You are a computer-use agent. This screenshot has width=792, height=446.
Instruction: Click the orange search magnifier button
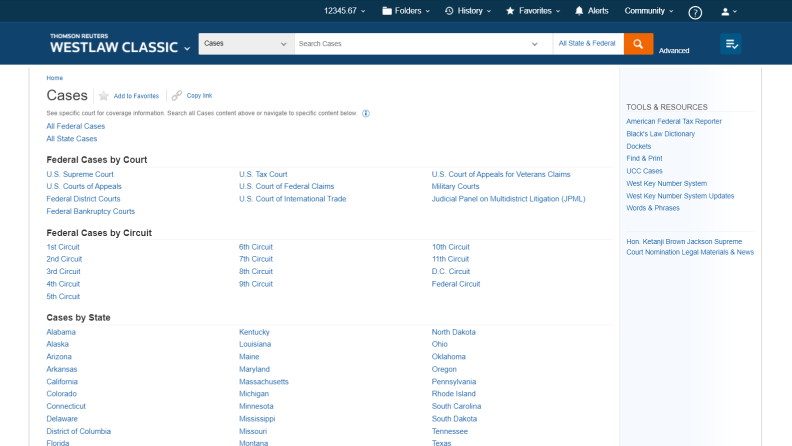click(x=638, y=44)
